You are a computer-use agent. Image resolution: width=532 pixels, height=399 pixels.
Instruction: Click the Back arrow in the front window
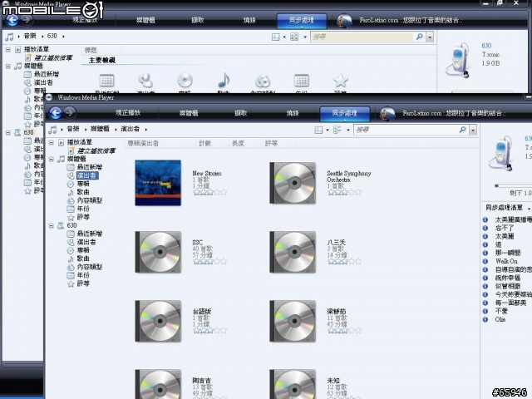coord(56,113)
